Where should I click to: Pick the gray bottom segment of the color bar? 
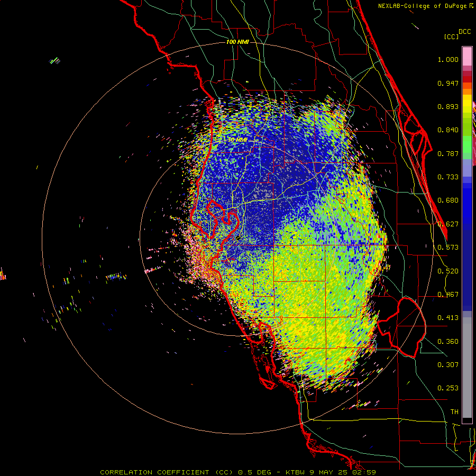467,368
